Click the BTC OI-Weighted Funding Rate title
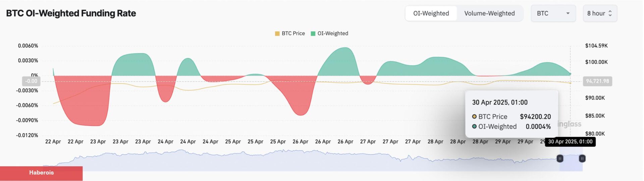Screen dimensions: 644x181 click(x=71, y=13)
